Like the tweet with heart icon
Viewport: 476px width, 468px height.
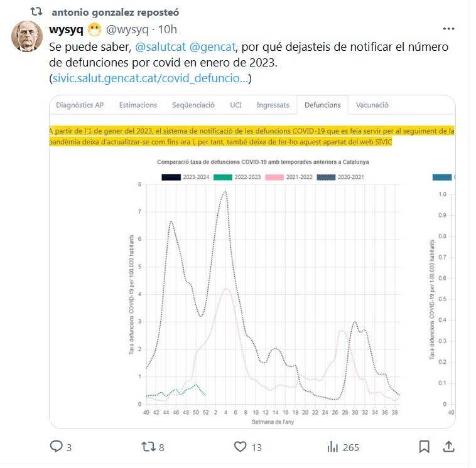tap(240, 447)
